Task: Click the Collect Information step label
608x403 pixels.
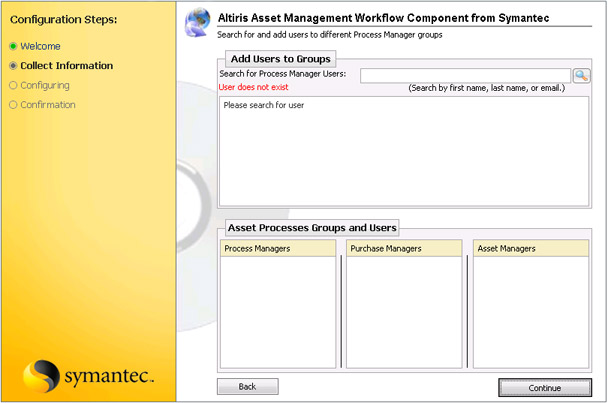Action: click(67, 66)
